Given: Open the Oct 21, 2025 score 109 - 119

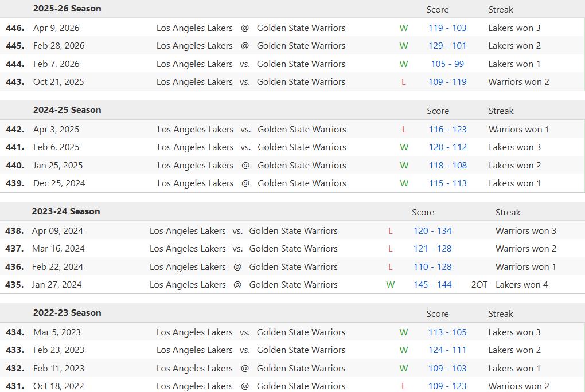Looking at the screenshot, I should [447, 82].
